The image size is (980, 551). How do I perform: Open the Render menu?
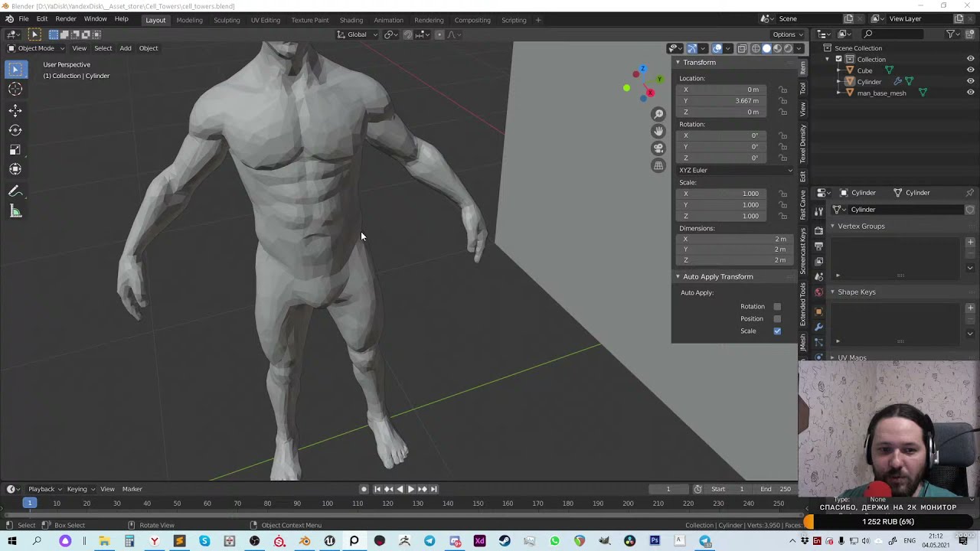pyautogui.click(x=66, y=19)
